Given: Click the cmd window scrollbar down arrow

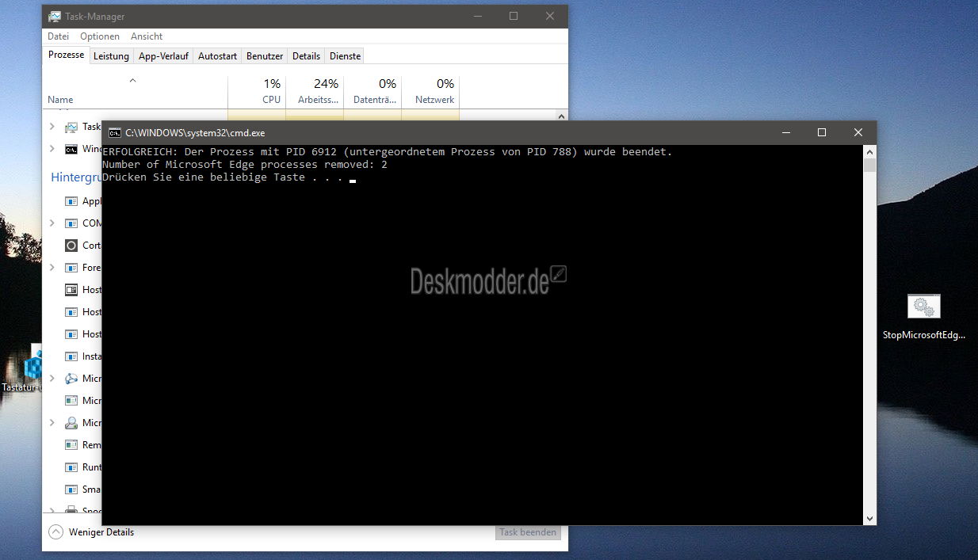Looking at the screenshot, I should point(870,519).
